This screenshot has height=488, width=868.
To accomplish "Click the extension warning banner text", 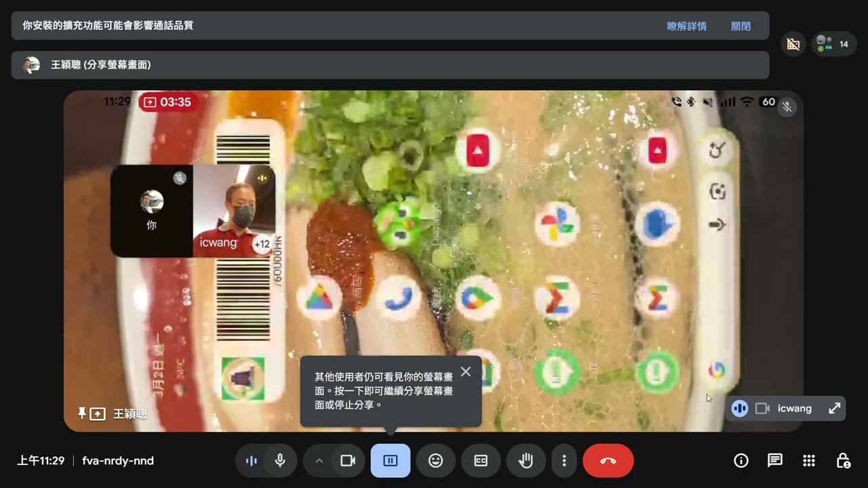I will point(108,26).
